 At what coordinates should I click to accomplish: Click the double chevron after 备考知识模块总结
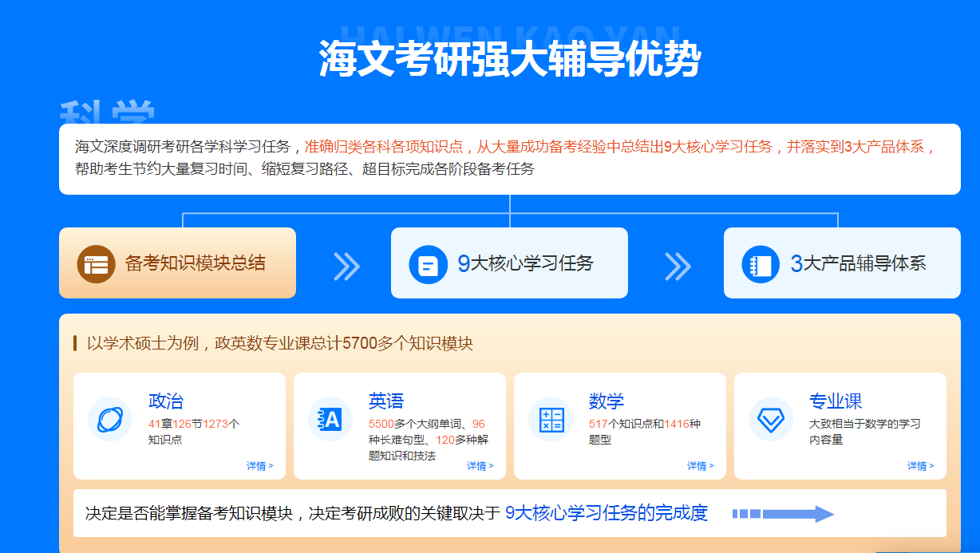click(x=346, y=266)
